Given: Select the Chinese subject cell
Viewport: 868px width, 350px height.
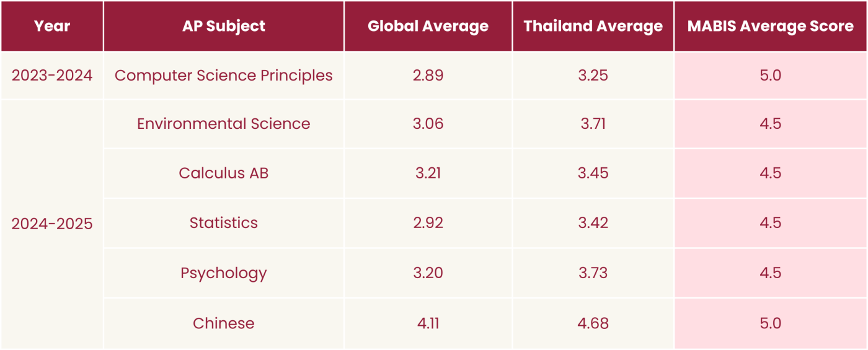Looking at the screenshot, I should tap(224, 323).
